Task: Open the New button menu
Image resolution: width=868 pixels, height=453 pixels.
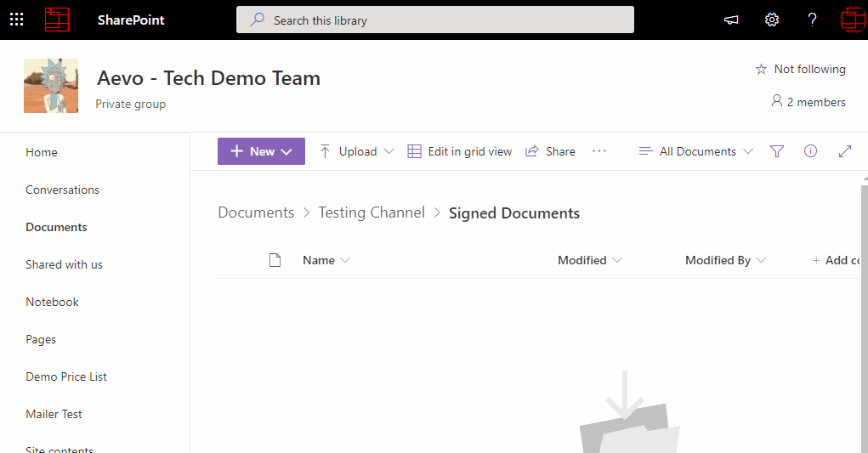Action: [261, 151]
